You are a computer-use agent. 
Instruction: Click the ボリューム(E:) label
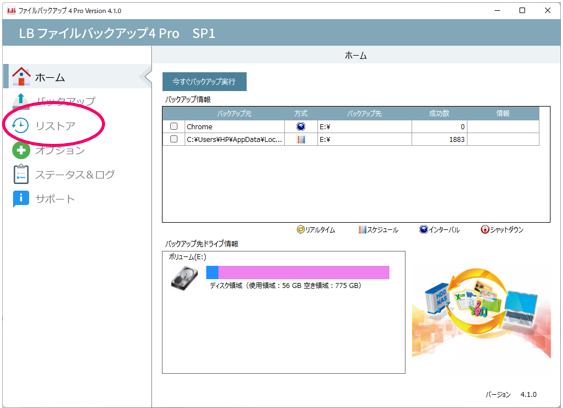187,257
